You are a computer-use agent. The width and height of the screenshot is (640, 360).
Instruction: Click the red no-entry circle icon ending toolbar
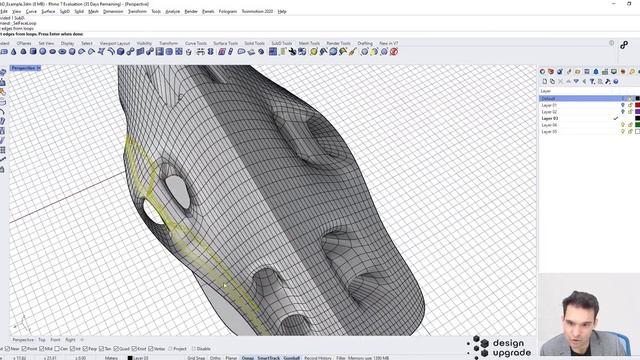pyautogui.click(x=394, y=52)
